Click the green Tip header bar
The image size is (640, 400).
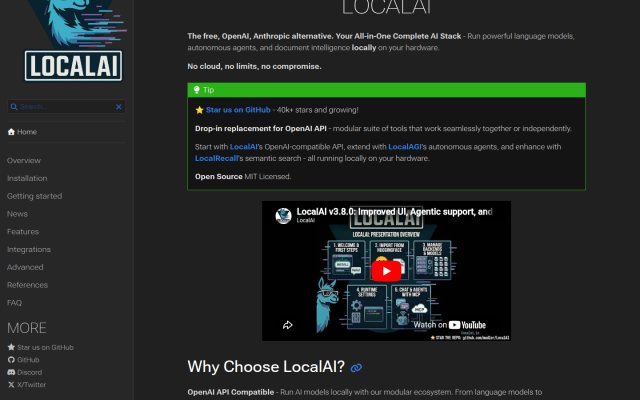[386, 90]
